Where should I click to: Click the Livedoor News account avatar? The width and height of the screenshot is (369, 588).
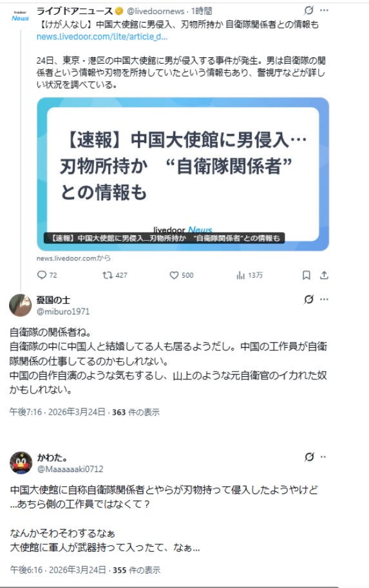(20, 15)
